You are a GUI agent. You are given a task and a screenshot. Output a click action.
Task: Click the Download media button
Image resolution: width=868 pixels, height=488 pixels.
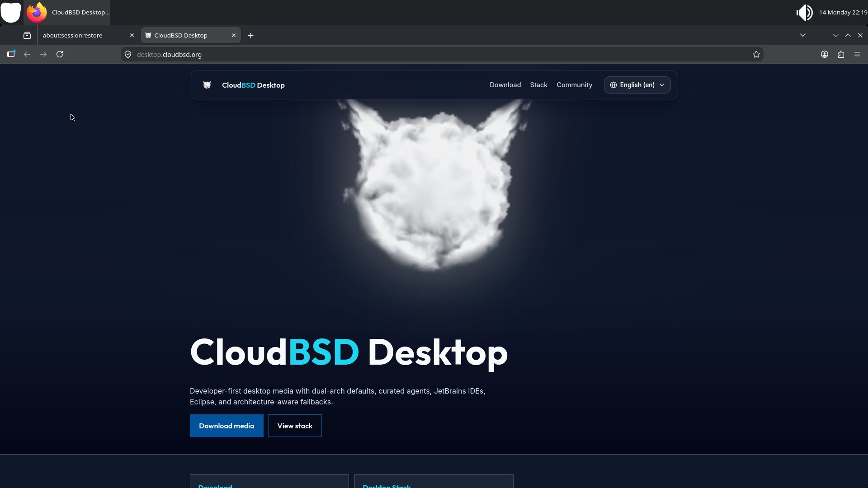(x=226, y=426)
